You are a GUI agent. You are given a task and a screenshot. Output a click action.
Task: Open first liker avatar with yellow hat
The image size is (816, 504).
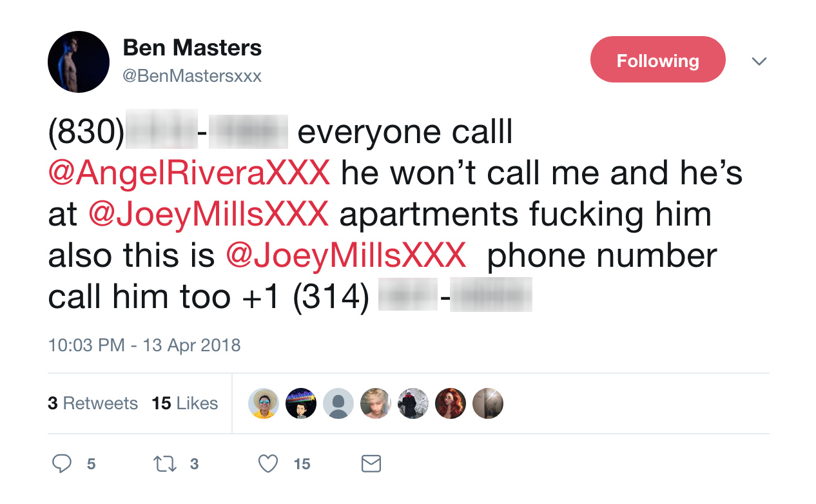(x=264, y=403)
